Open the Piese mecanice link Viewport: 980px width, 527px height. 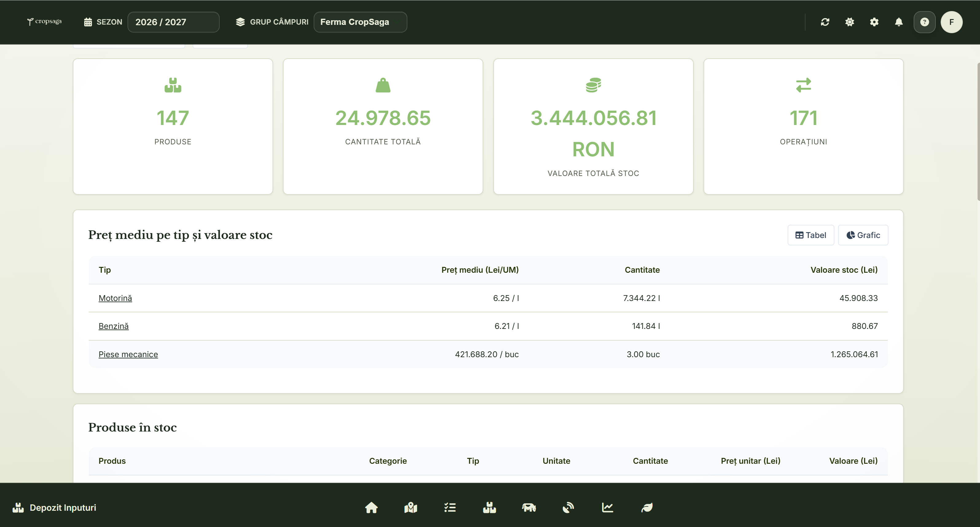click(128, 354)
